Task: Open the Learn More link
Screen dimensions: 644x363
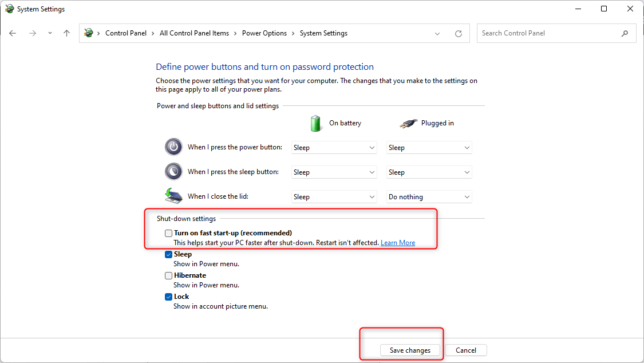Action: click(x=397, y=242)
